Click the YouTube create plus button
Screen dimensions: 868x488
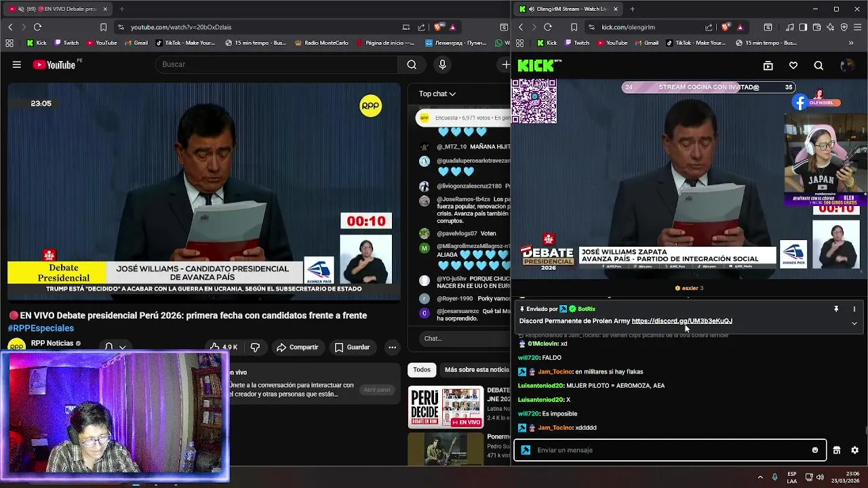(x=505, y=64)
